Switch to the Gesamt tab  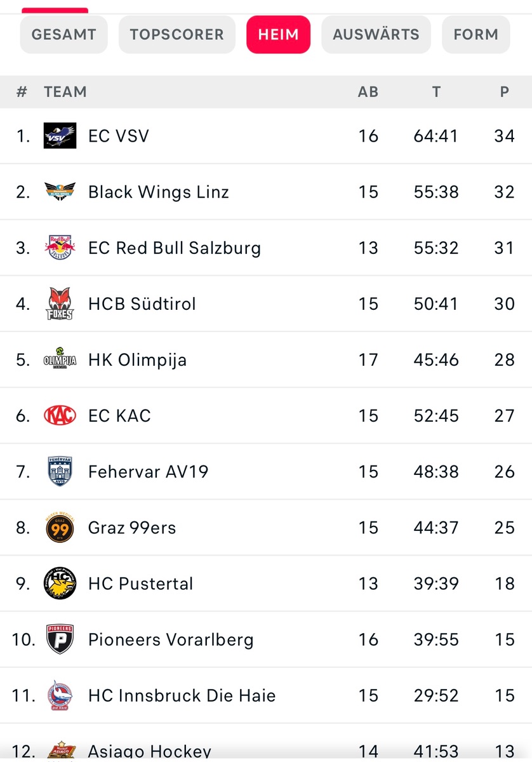[x=63, y=34]
